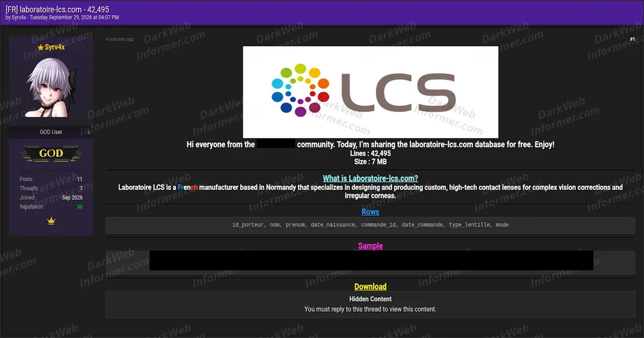Screen dimensions: 644x338
Task: Click the GOD rank badge
Action: 52,153
